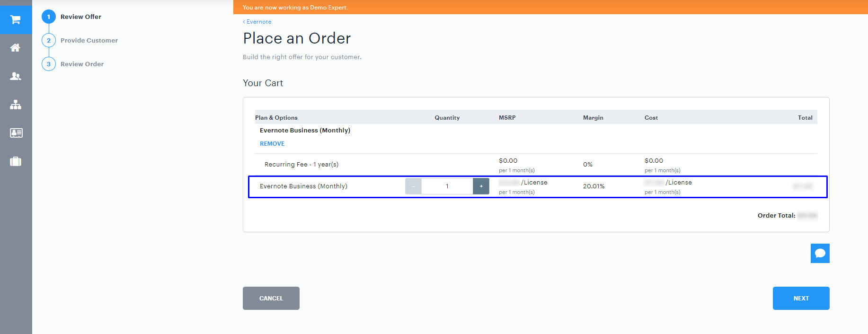Go back via the Evernote breadcrumb link

click(257, 22)
